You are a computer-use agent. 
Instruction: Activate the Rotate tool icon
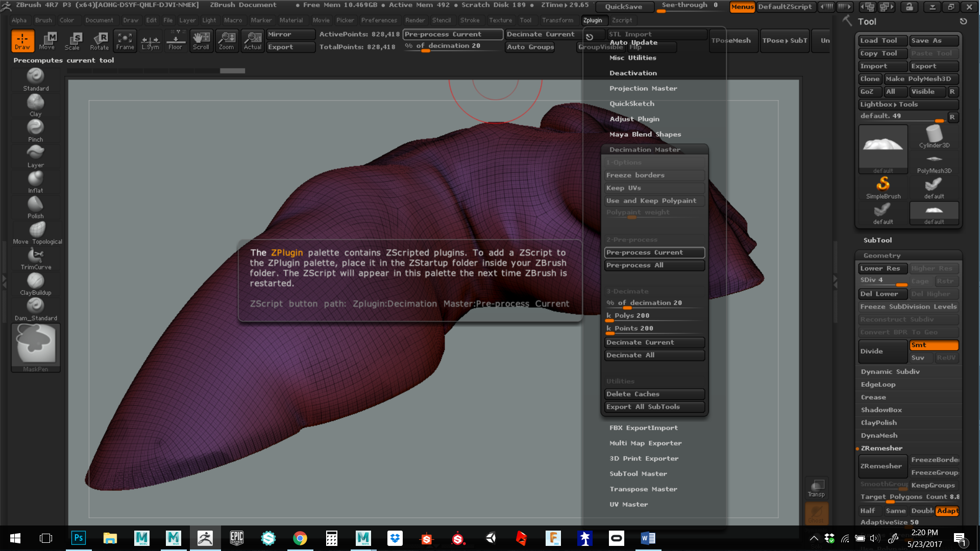point(100,41)
